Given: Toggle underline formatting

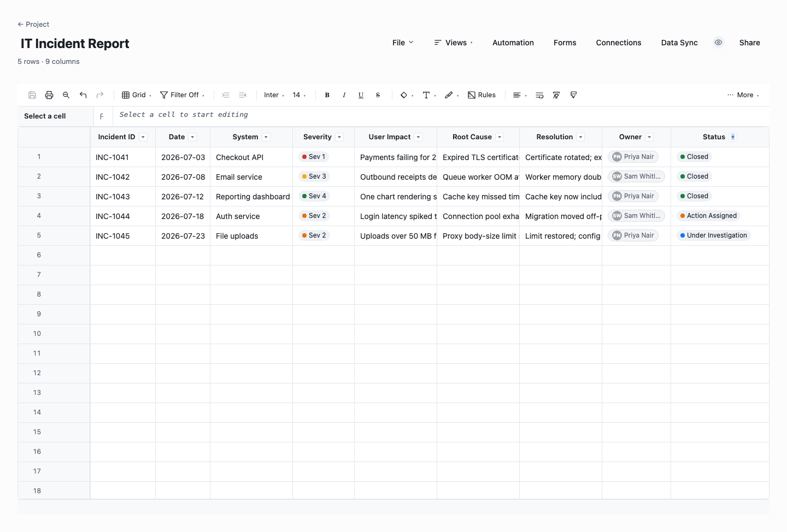Looking at the screenshot, I should (x=361, y=95).
